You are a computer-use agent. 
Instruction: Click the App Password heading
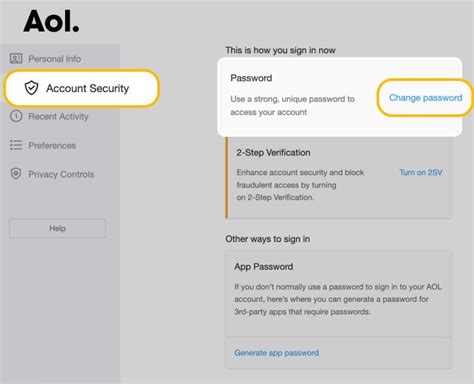click(x=264, y=267)
